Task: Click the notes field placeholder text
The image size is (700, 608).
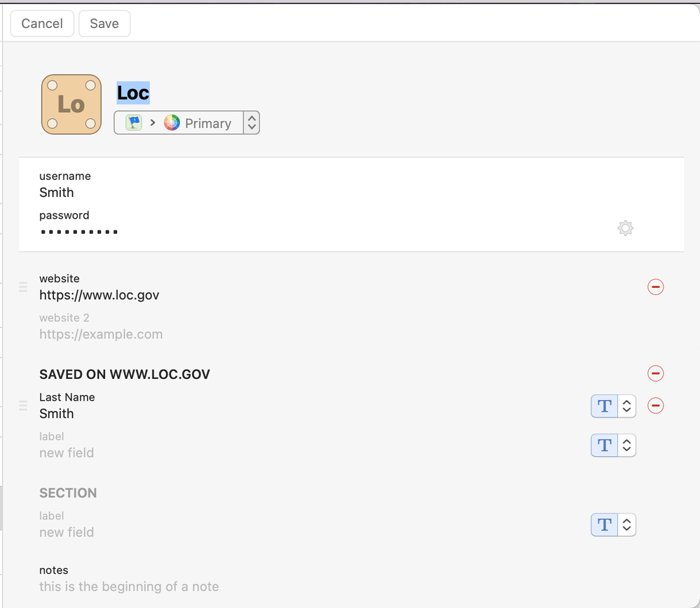Action: (129, 587)
